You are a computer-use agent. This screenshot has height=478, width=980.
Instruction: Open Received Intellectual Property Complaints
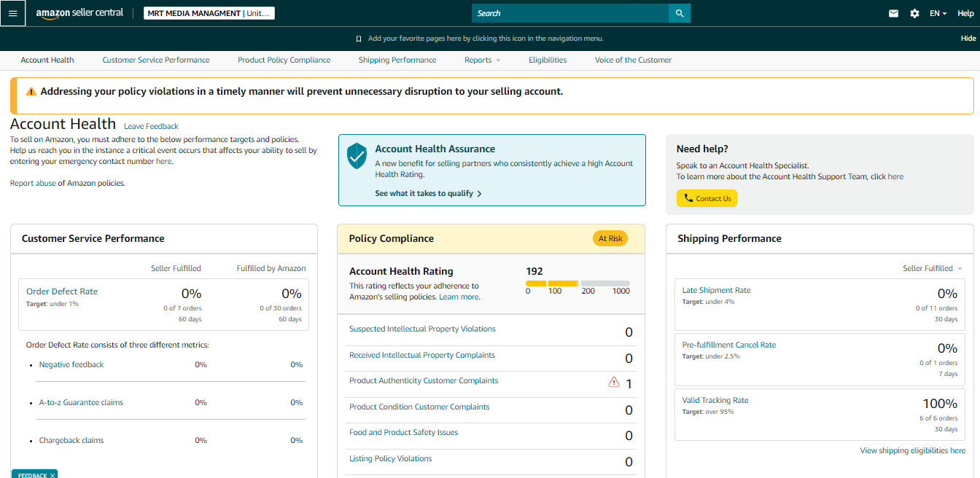click(x=422, y=355)
